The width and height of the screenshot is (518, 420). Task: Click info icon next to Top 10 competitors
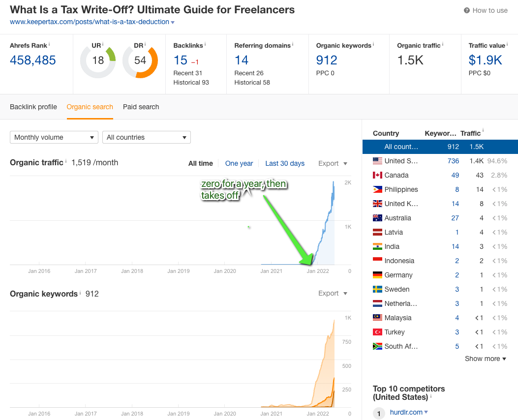[x=431, y=396]
